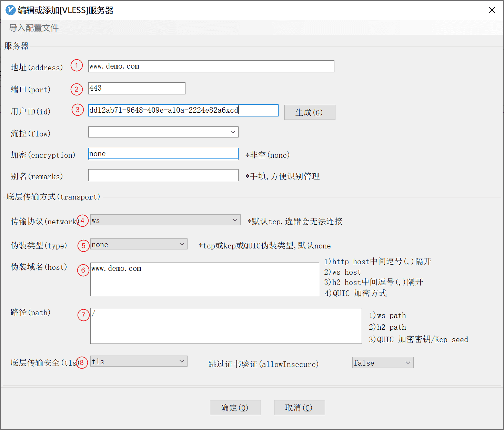Viewport: 504px width, 430px height.
Task: Click the VLESS app icon in title bar
Action: (10, 10)
